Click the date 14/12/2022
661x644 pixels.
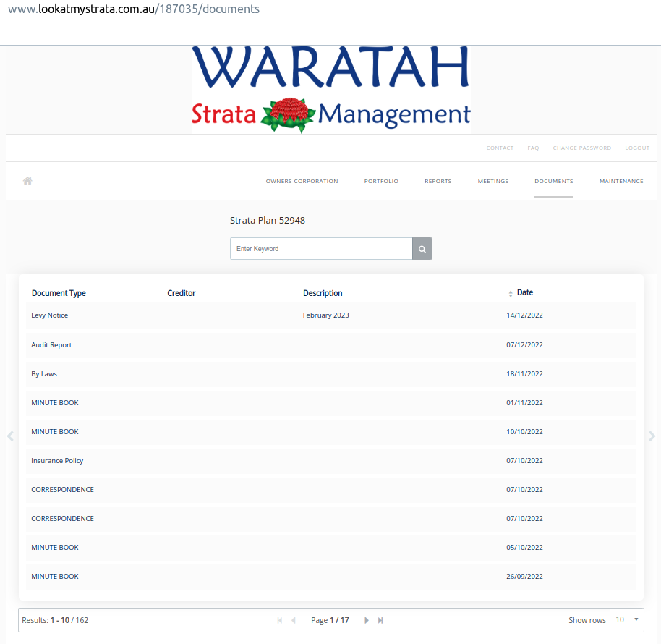point(524,315)
